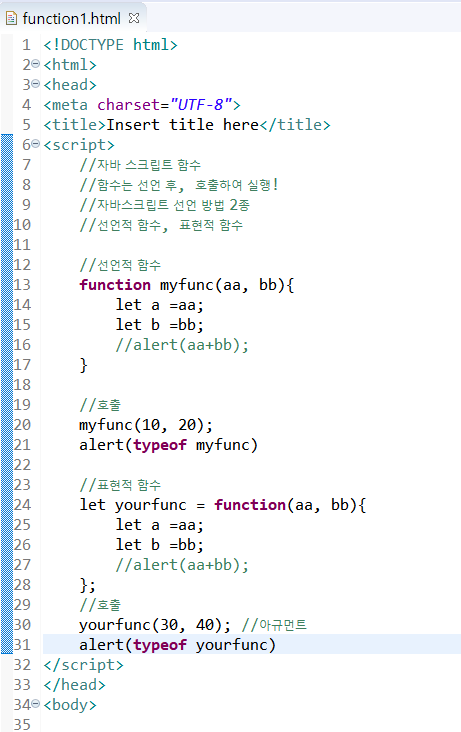Collapse the <html> fold marker on line 2
The height and width of the screenshot is (732, 461).
(x=35, y=64)
